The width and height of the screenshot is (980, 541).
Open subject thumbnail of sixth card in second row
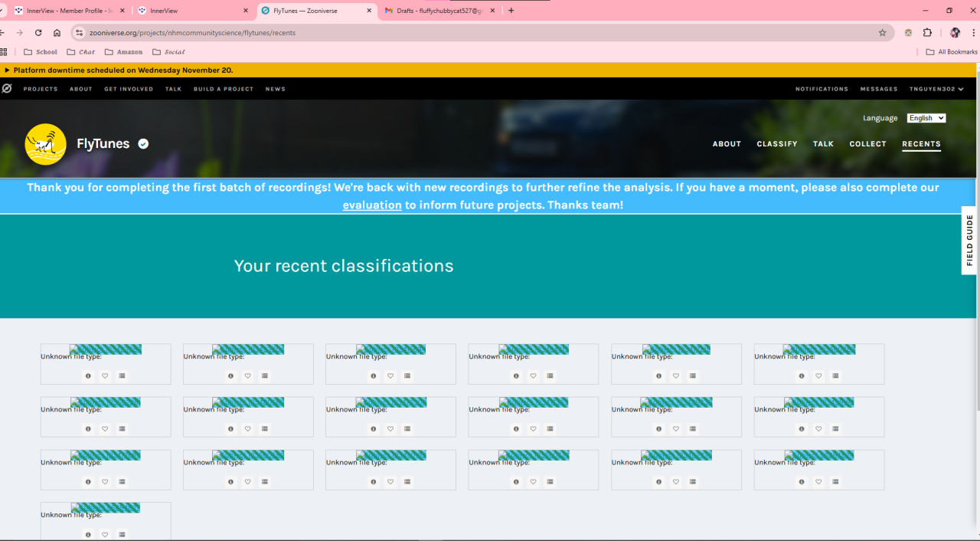819,402
